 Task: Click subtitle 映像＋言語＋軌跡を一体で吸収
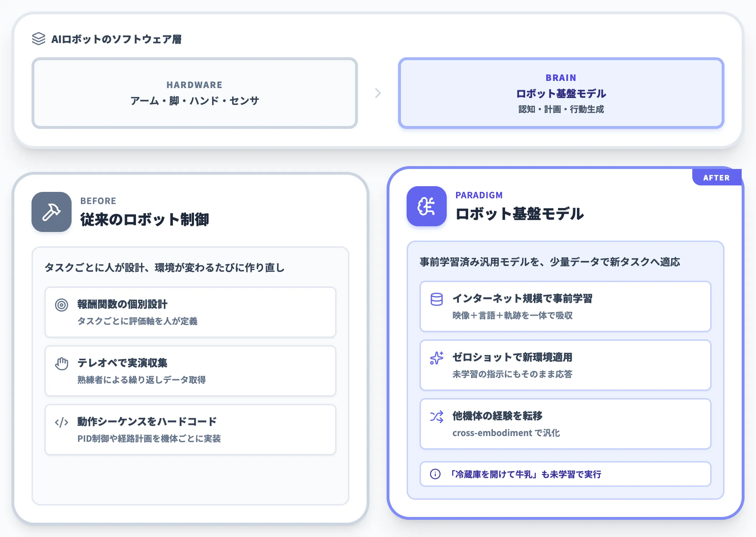point(513,315)
